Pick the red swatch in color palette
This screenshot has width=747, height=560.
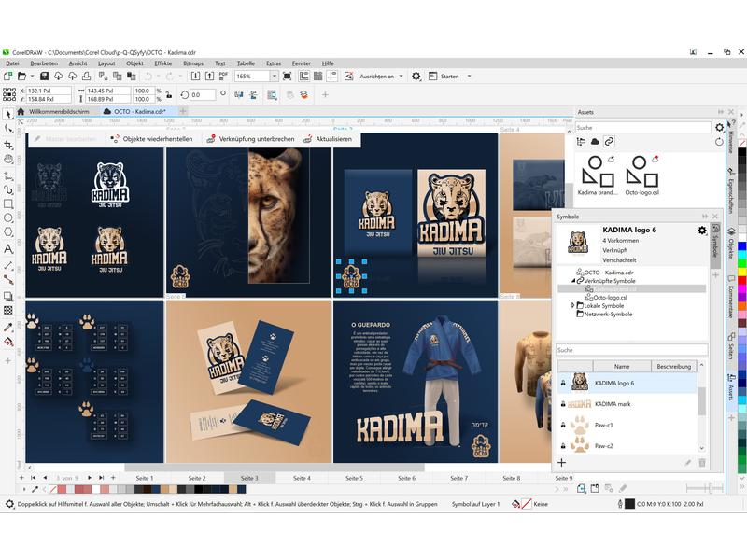742,281
